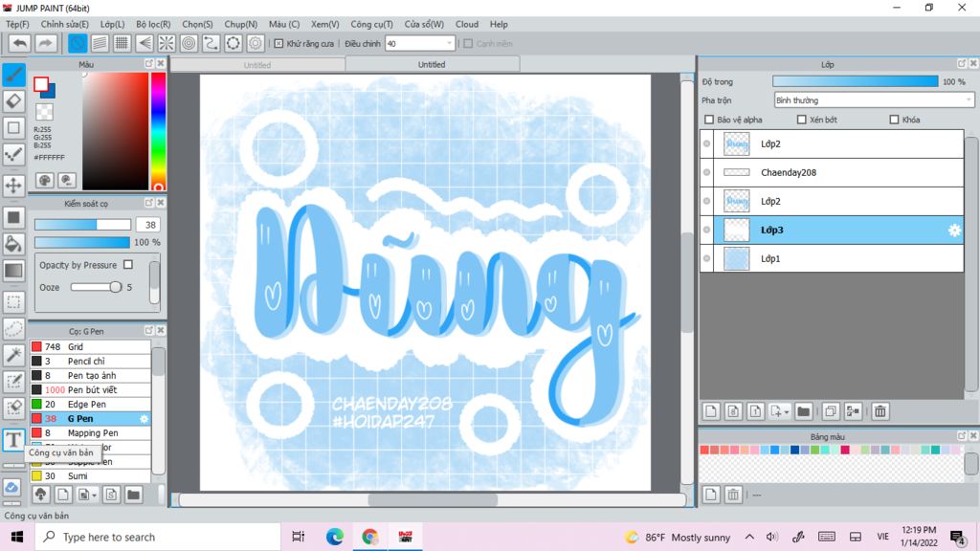Viewport: 980px width, 551px height.
Task: Enable radial lines snap guide
Action: [167, 43]
